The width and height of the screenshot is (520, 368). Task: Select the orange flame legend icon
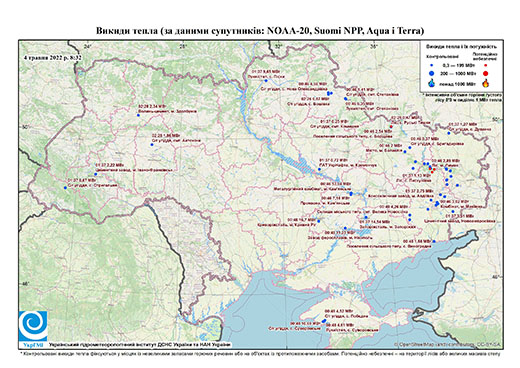[486, 83]
